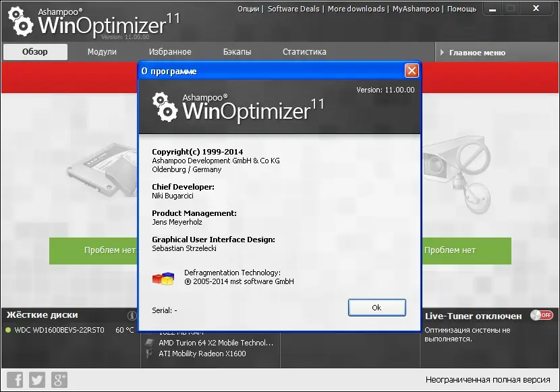Image resolution: width=560 pixels, height=392 pixels.
Task: Click the WinOptimizer gears logo in header
Action: (x=20, y=22)
